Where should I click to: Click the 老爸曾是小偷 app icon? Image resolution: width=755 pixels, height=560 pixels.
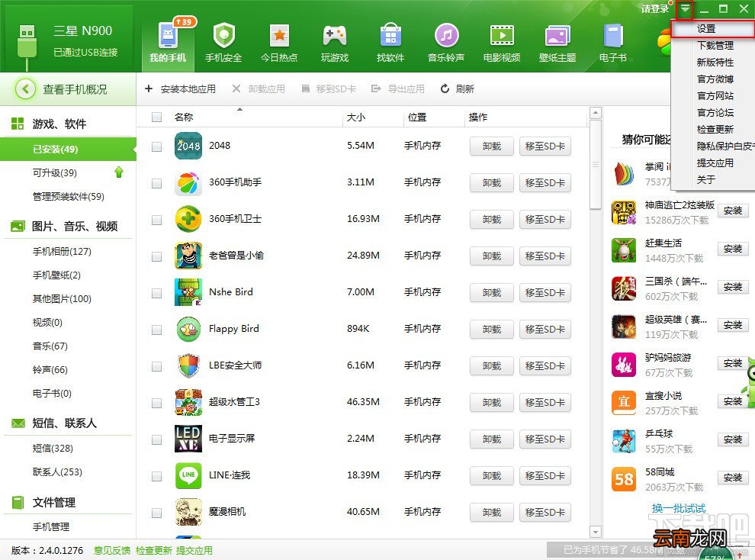coord(188,256)
